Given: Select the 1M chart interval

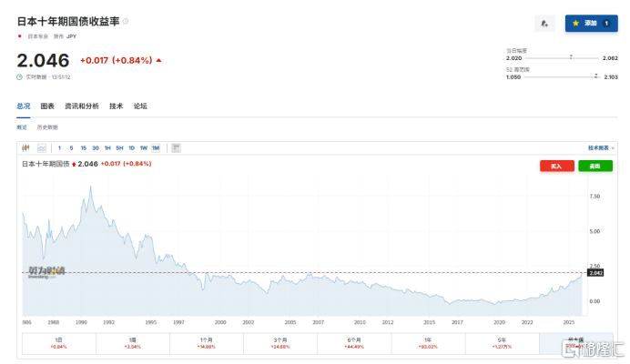Looking at the screenshot, I should 156,147.
